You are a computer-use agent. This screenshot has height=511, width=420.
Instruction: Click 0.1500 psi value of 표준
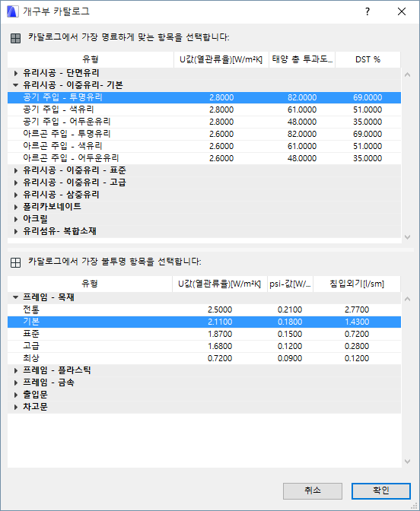click(290, 334)
